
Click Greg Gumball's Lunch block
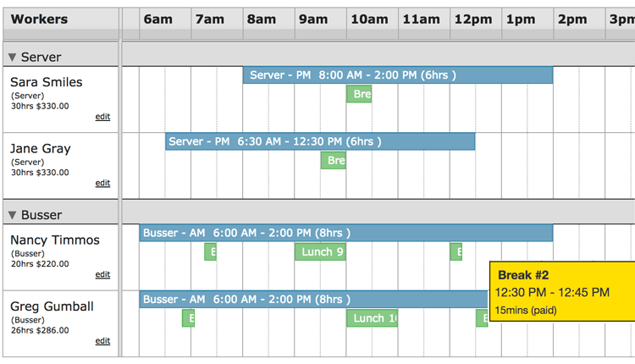click(373, 318)
